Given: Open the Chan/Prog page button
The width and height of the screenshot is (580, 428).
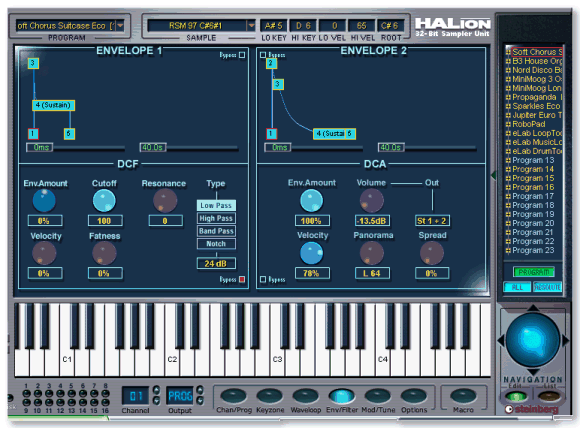Looking at the screenshot, I should pos(233,396).
